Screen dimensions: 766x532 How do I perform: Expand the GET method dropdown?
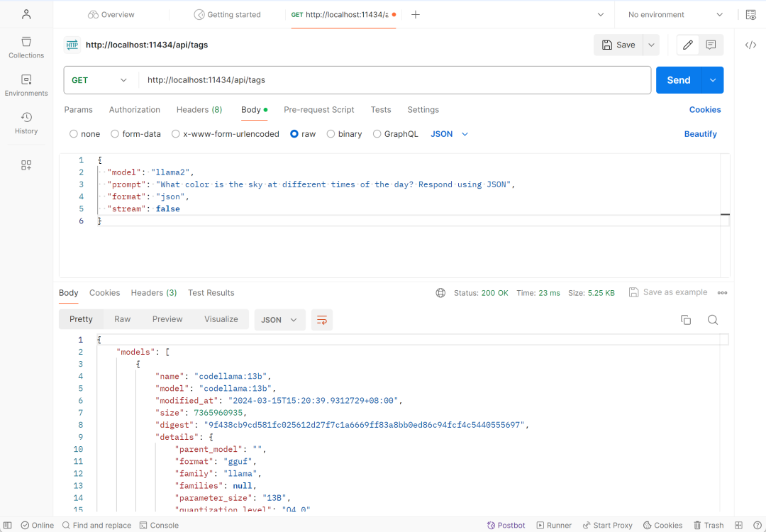tap(100, 80)
